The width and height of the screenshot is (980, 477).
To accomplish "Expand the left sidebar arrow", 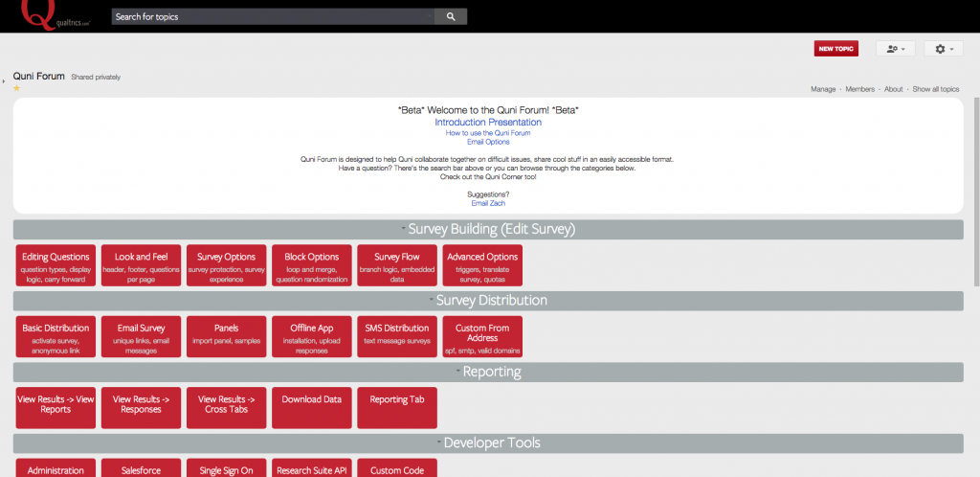I will point(4,80).
